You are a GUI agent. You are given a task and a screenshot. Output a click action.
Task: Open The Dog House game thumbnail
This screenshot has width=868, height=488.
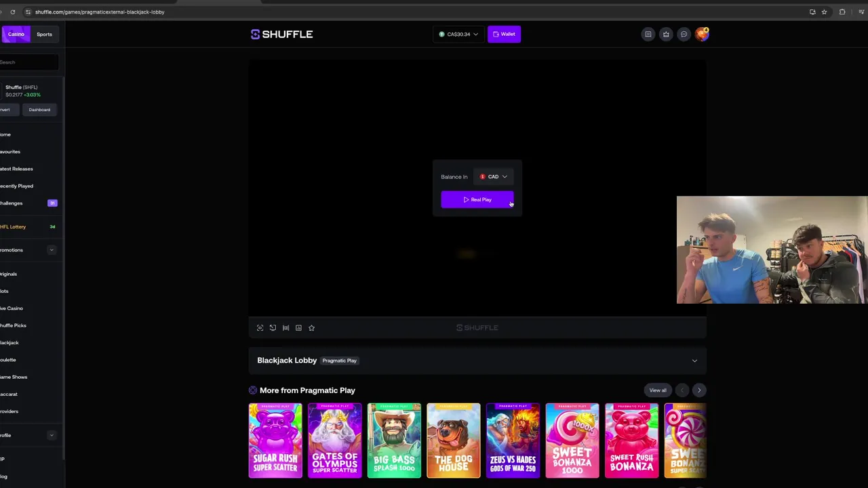point(454,441)
